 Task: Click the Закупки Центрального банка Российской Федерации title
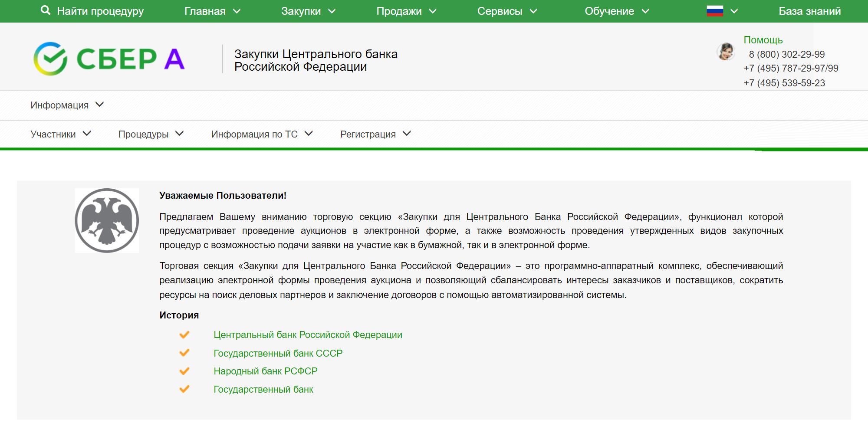pyautogui.click(x=316, y=60)
